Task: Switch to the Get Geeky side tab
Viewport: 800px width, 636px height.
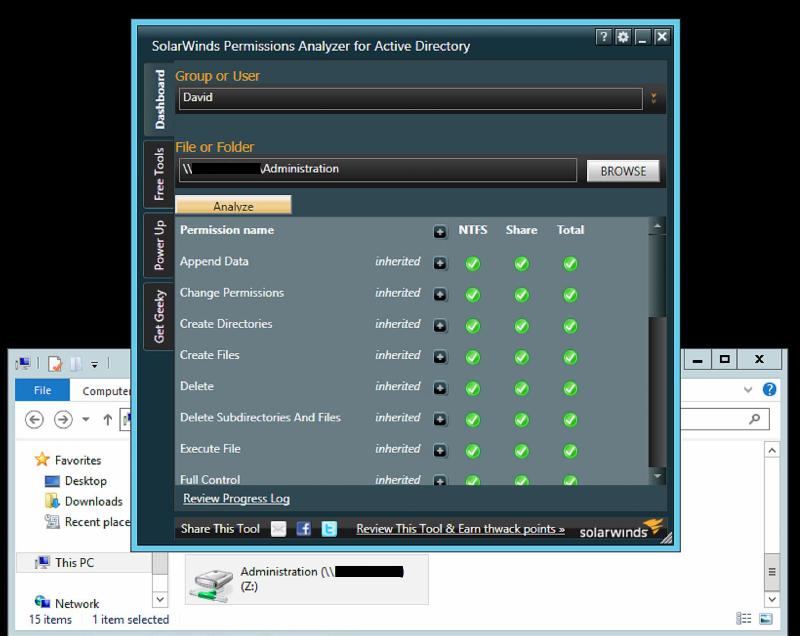Action: pyautogui.click(x=159, y=316)
